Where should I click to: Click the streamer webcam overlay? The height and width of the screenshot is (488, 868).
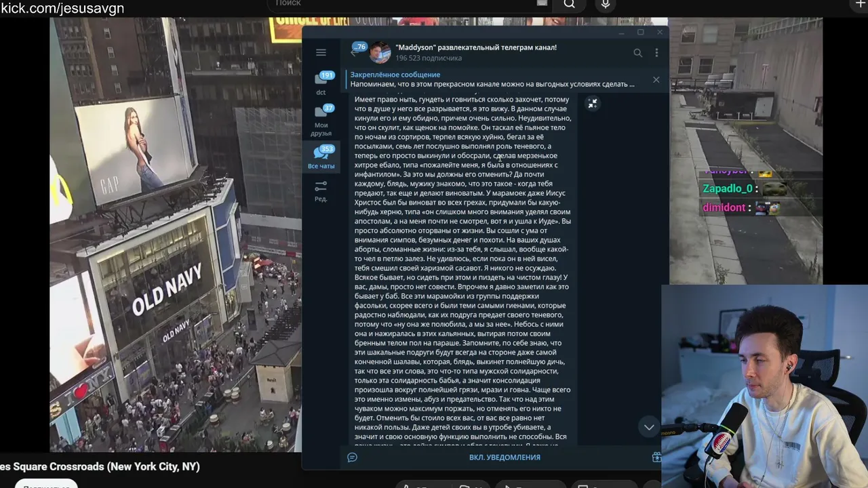click(x=765, y=386)
